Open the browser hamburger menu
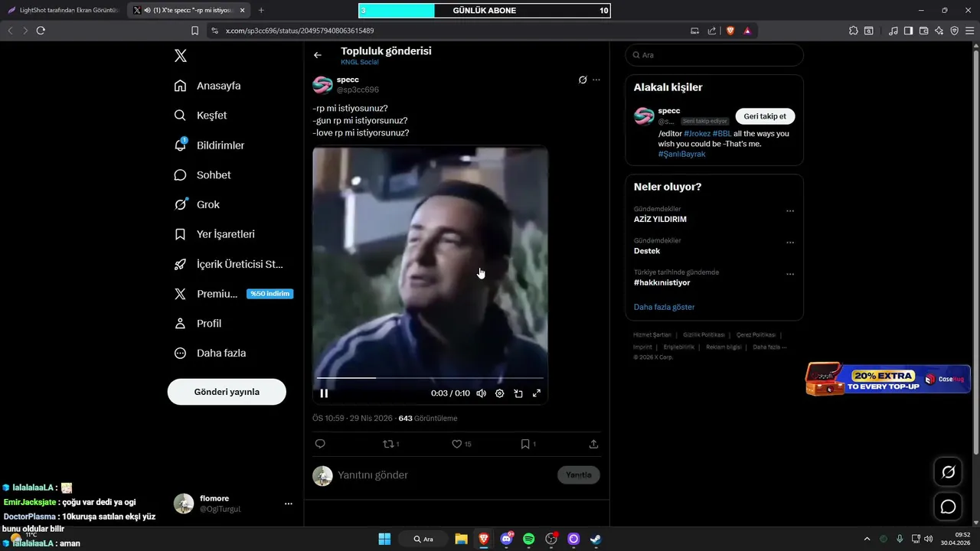This screenshot has height=551, width=980. coord(969,31)
